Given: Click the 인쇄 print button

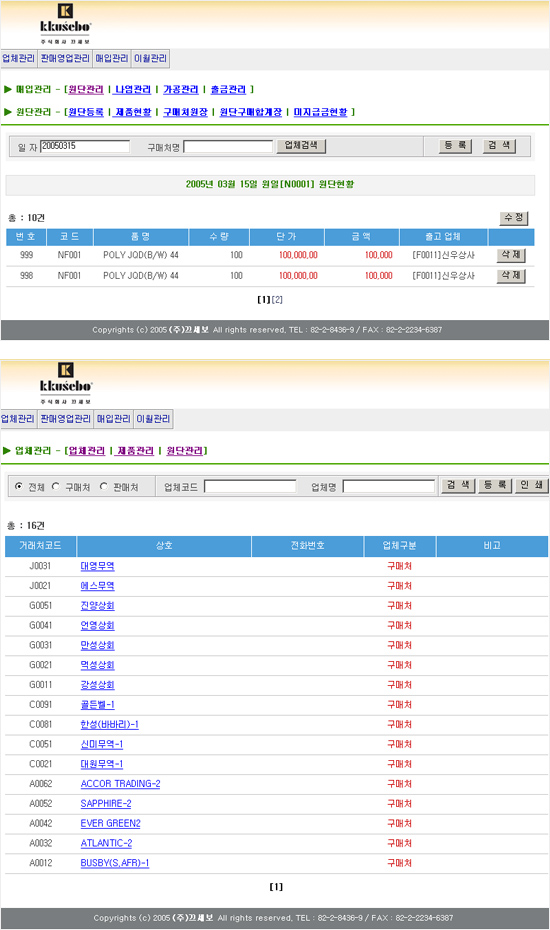Looking at the screenshot, I should (532, 486).
